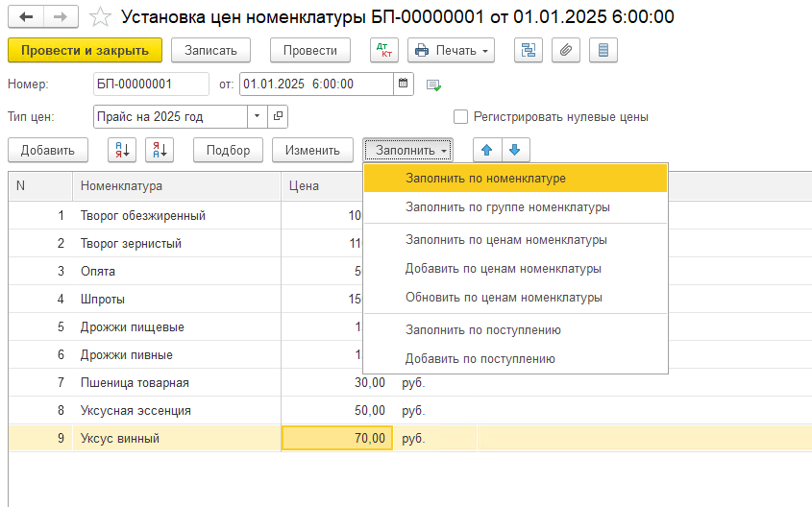Click price cell 50,00 for Уксусная эссенция
This screenshot has width=812, height=507.
(337, 411)
